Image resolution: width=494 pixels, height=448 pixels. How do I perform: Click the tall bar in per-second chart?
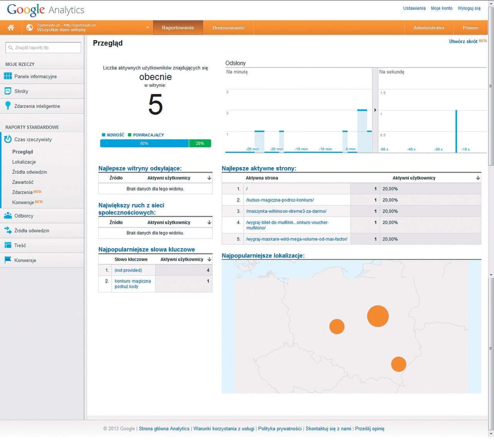click(456, 131)
